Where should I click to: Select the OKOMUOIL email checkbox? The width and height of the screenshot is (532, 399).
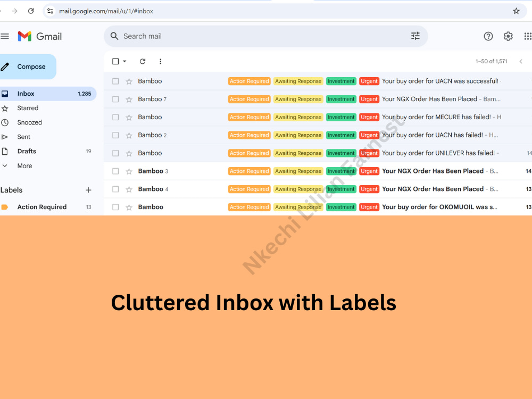[x=115, y=207]
